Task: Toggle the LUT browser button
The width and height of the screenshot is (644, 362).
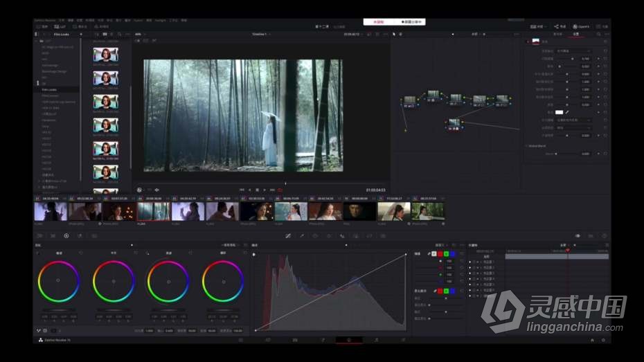Action: pyautogui.click(x=60, y=27)
